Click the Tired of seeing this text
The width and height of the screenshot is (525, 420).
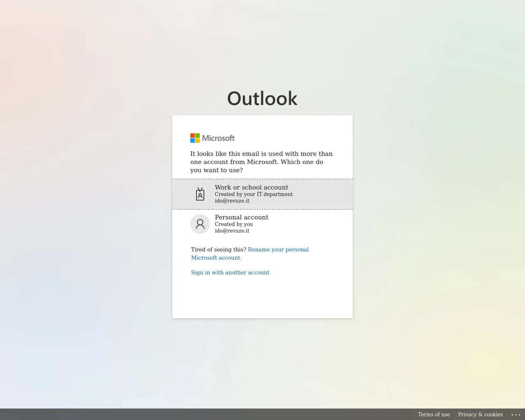[x=219, y=250]
